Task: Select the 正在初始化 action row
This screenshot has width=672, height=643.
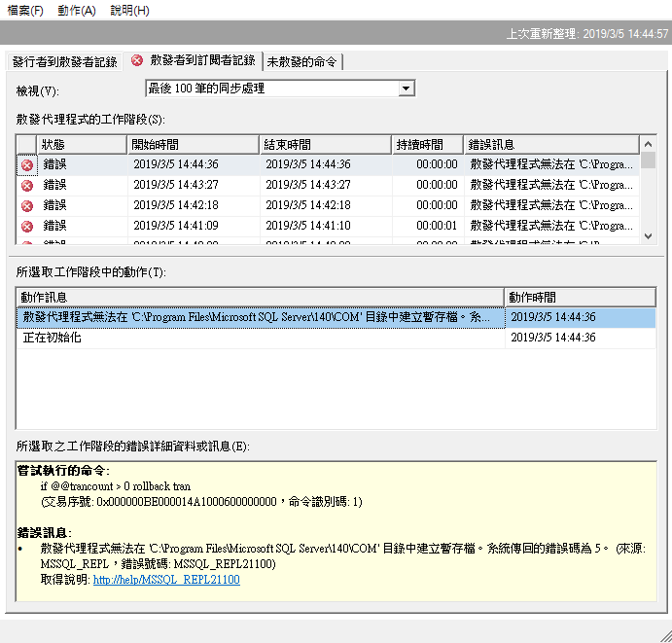Action: 53,338
